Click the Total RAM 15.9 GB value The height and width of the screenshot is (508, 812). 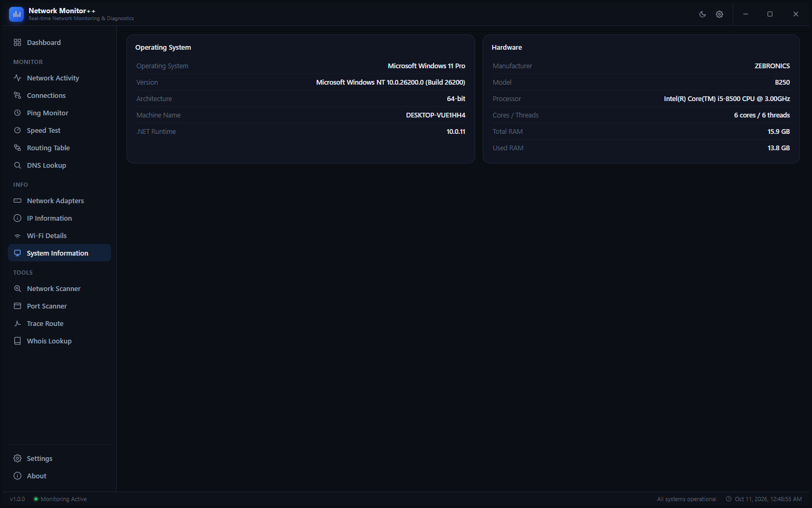(779, 131)
